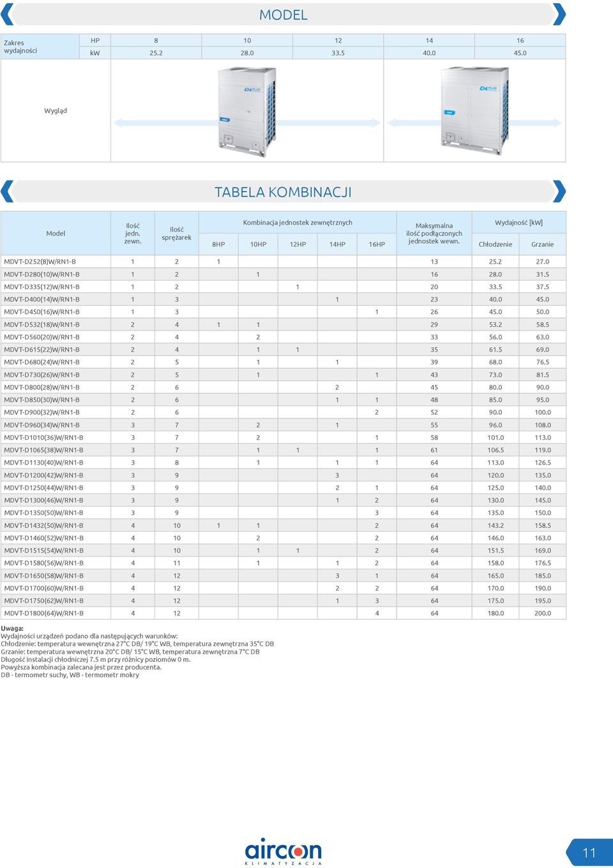Select model MDVT-D680(24)W/RN1-B
The image size is (613, 868).
pyautogui.click(x=42, y=363)
